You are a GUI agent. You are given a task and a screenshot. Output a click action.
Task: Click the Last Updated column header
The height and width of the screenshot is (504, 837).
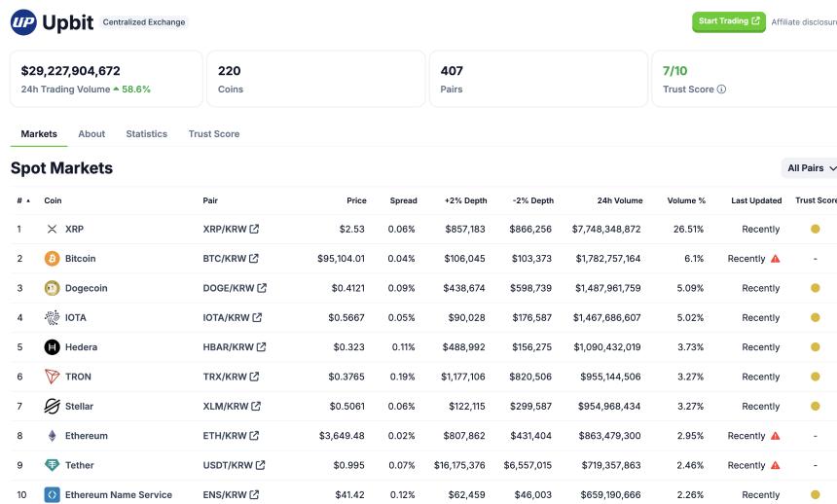coord(756,200)
